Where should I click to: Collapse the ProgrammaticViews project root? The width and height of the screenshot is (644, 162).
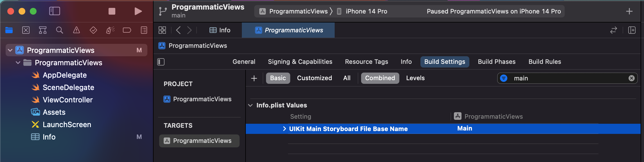(10, 50)
